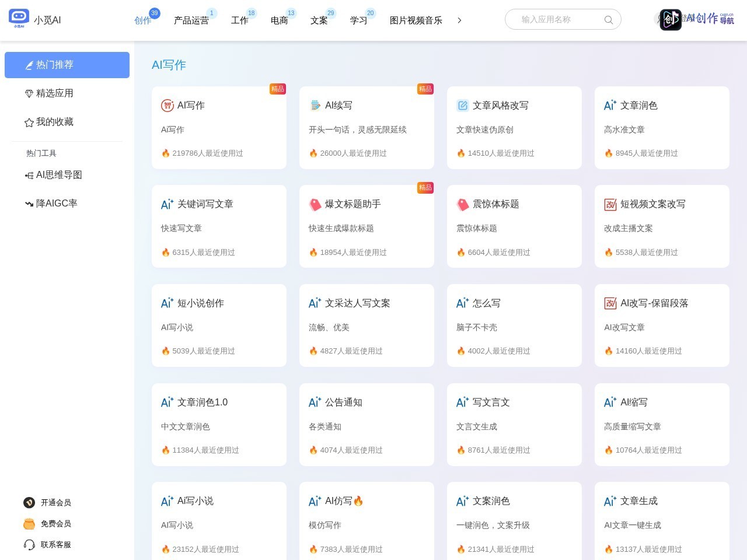Select the 工作 tab
This screenshot has height=560, width=747.
pos(240,20)
